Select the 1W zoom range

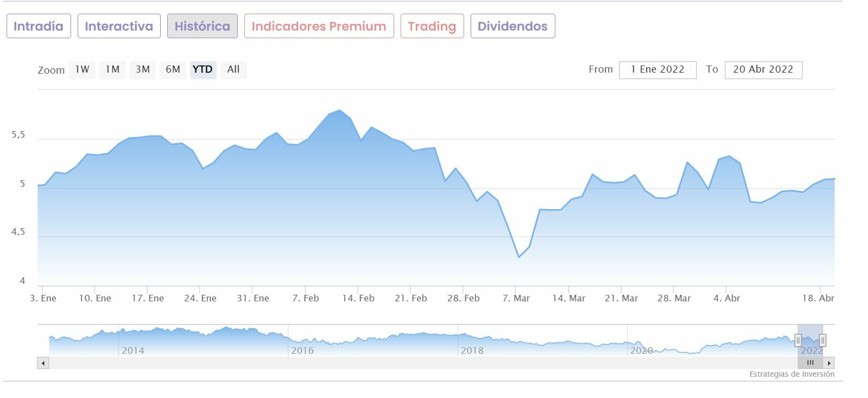point(82,69)
